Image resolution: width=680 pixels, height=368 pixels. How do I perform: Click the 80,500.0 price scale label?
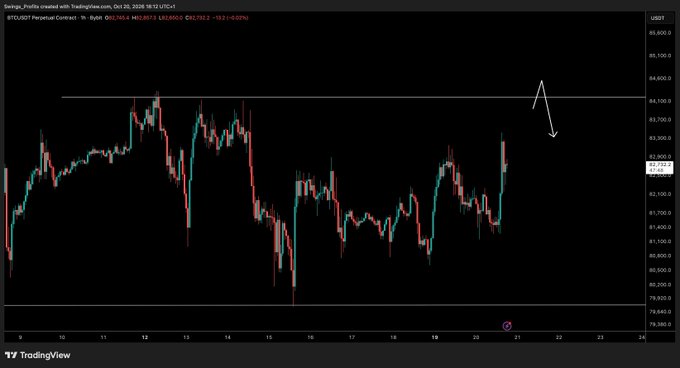tap(660, 270)
